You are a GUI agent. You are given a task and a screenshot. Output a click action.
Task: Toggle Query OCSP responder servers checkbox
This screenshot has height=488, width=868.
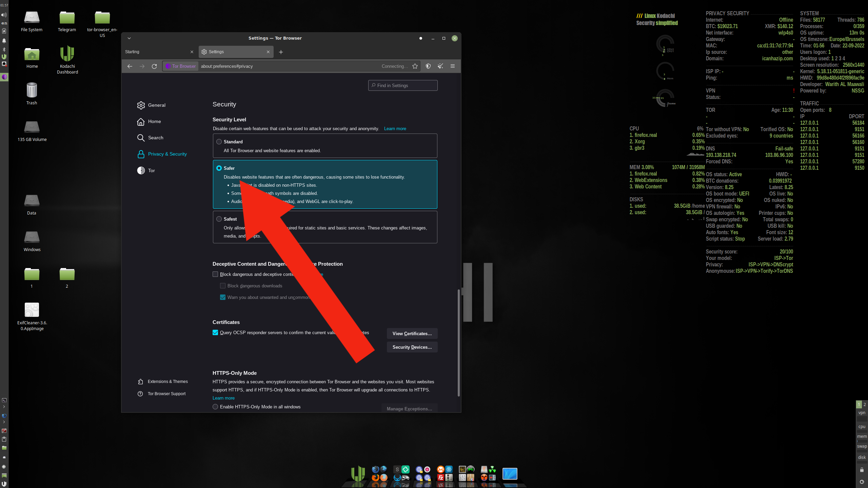tap(215, 332)
